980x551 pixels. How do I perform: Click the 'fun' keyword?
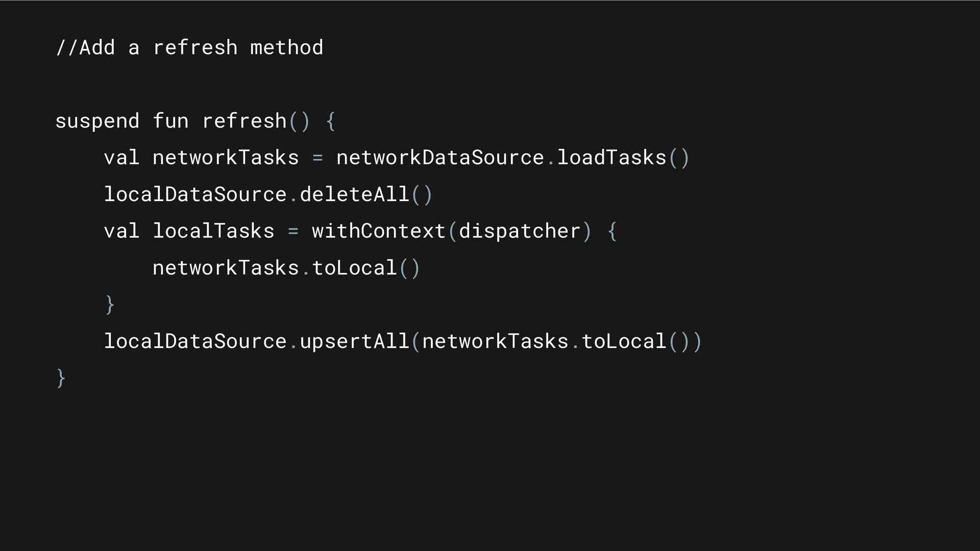pos(170,121)
